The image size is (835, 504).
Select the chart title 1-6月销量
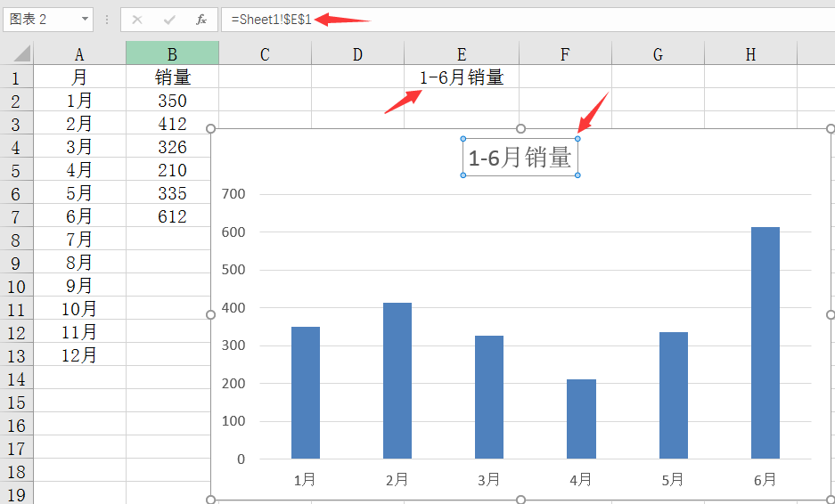(x=520, y=158)
